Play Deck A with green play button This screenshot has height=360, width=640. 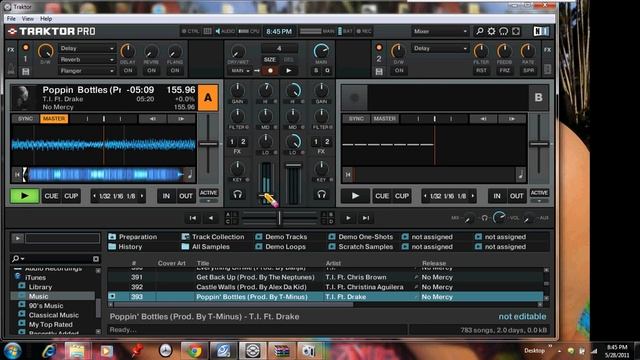24,196
